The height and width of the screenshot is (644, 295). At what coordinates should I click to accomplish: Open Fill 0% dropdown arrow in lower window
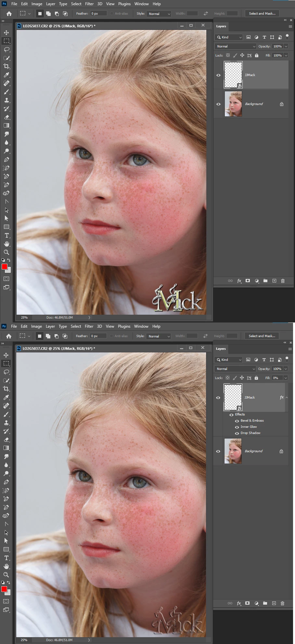click(286, 378)
